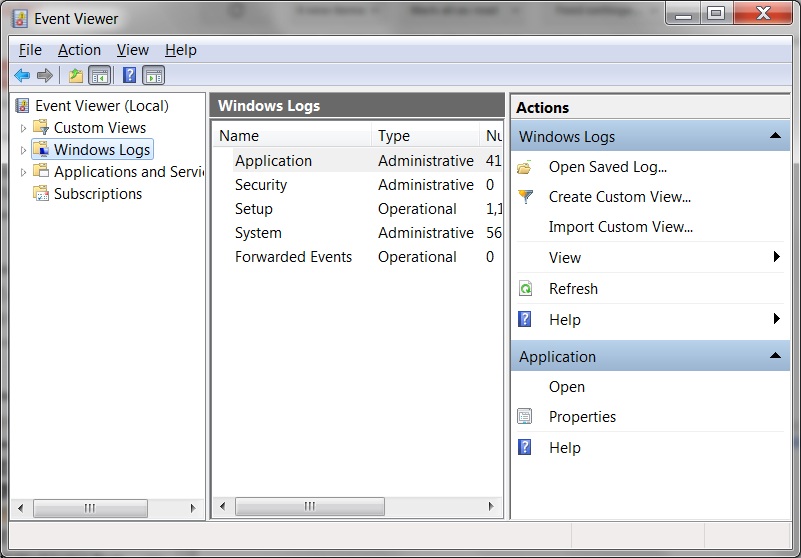801x558 pixels.
Task: Click the console tree horizontal scrollbar thumb
Action: (x=90, y=508)
